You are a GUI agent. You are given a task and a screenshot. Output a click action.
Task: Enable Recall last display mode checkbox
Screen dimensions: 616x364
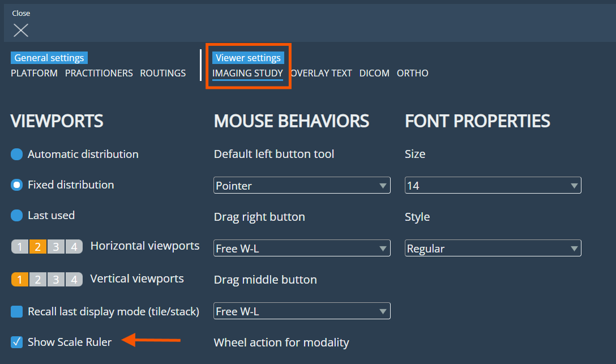point(17,311)
